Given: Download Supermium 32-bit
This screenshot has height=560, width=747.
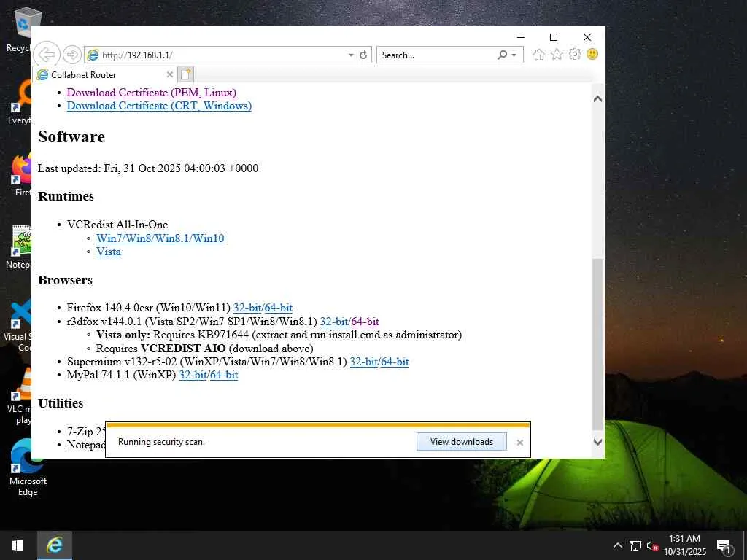Looking at the screenshot, I should (x=364, y=362).
